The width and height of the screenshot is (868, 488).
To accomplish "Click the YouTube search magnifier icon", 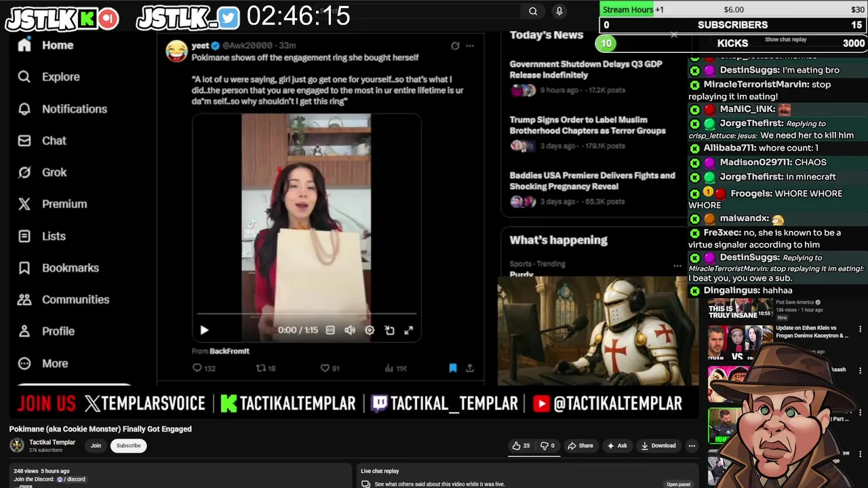I will [x=533, y=11].
